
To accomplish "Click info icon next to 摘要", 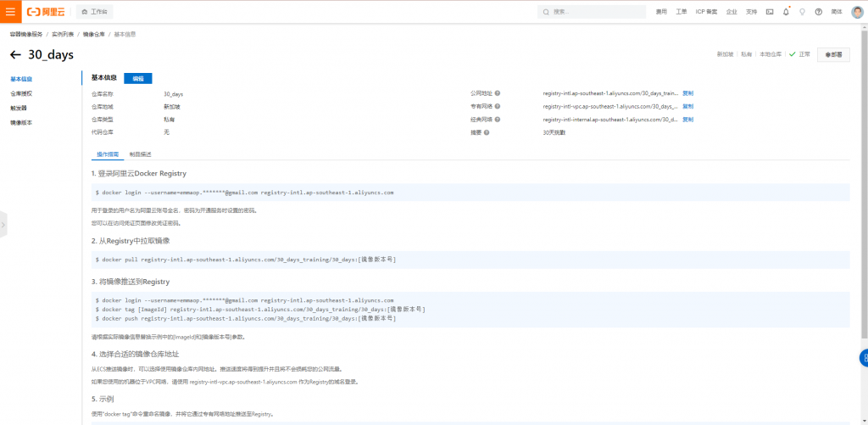I will coord(487,132).
